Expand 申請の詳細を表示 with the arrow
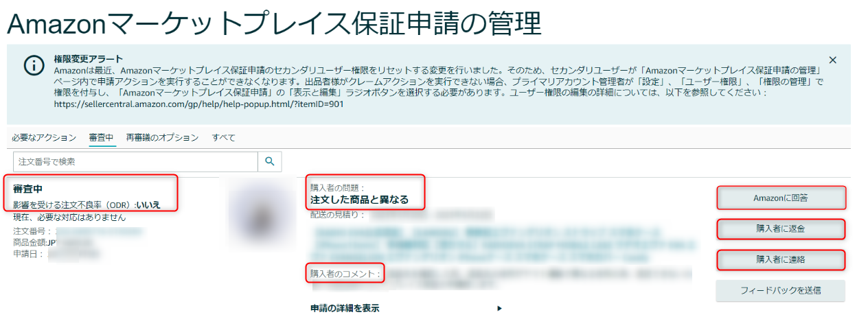 [500, 309]
